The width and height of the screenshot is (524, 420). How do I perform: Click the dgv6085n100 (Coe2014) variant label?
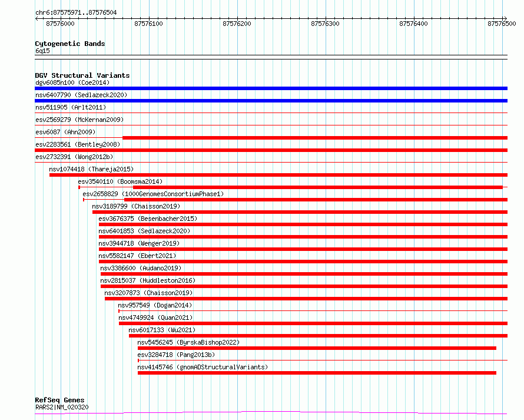(x=72, y=82)
